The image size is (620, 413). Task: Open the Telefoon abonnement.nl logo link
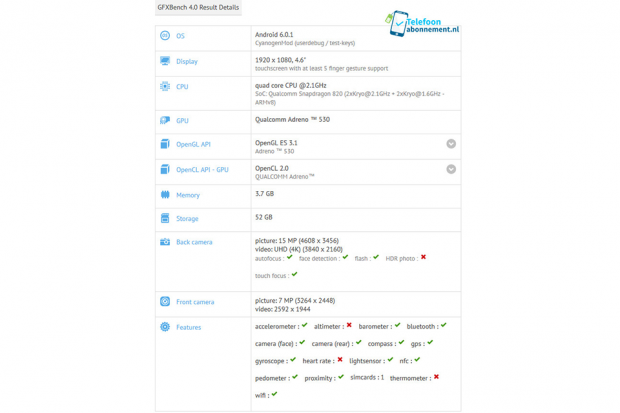(423, 24)
